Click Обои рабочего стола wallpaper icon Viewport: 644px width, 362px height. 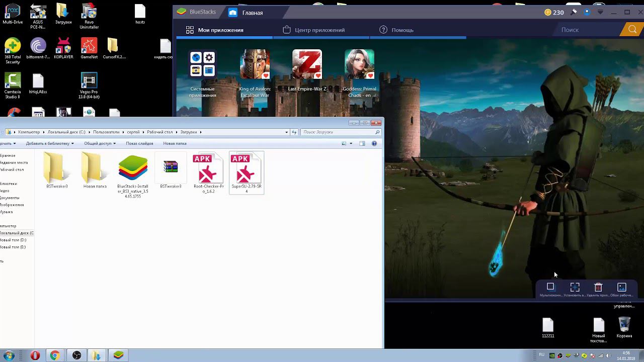(622, 289)
